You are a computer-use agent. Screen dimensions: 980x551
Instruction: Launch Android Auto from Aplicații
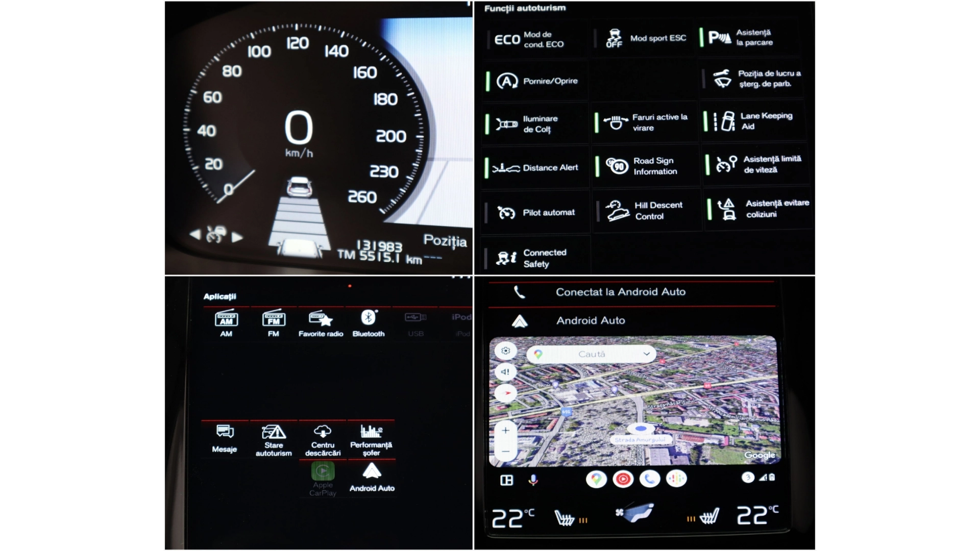tap(372, 477)
